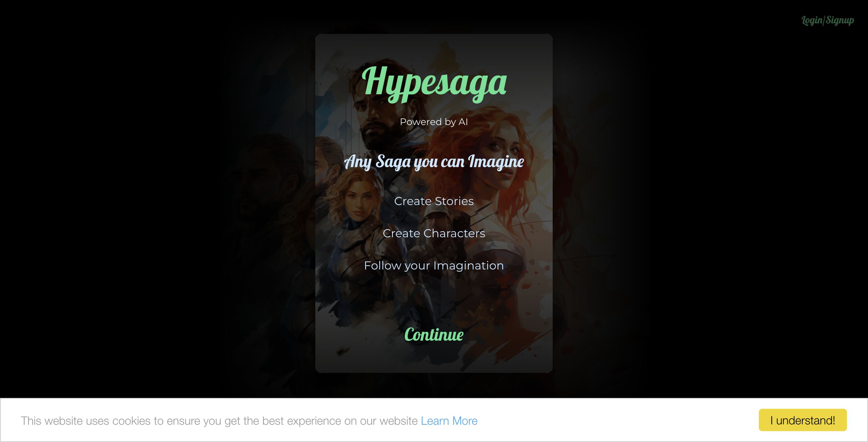Viewport: 868px width, 442px height.
Task: Select the Any Saga you can Imagine heading
Action: point(434,162)
